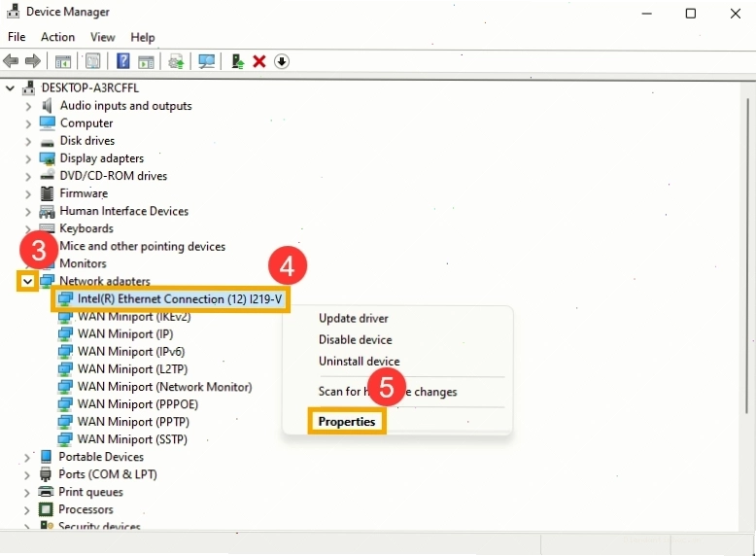The height and width of the screenshot is (556, 756).
Task: Minimize the Device Manager window
Action: [x=646, y=14]
